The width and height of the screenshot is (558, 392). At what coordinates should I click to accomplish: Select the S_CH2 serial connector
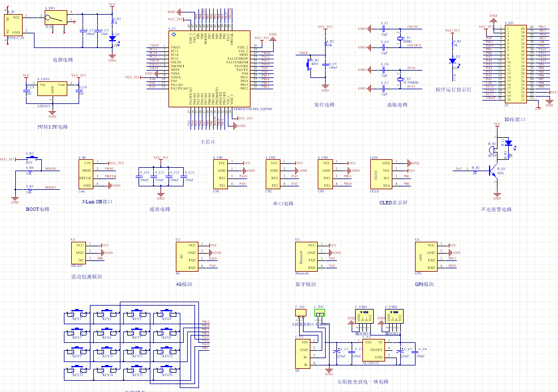[x=273, y=174]
